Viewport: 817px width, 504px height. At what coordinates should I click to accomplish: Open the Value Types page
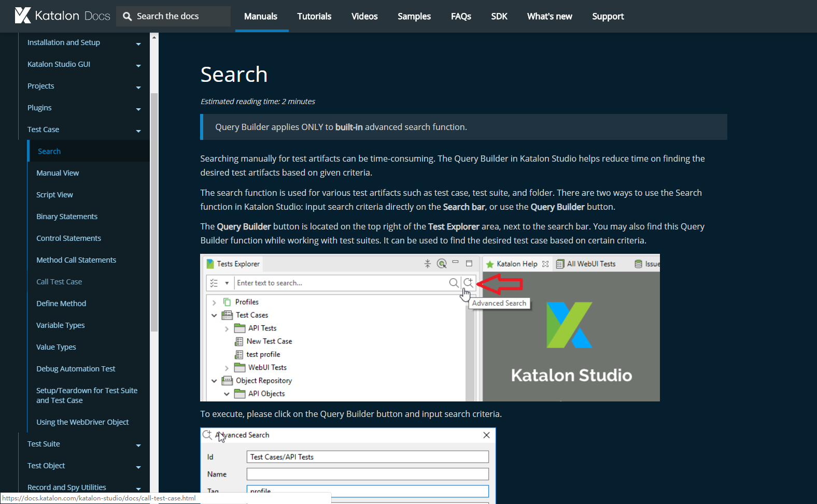(x=56, y=347)
